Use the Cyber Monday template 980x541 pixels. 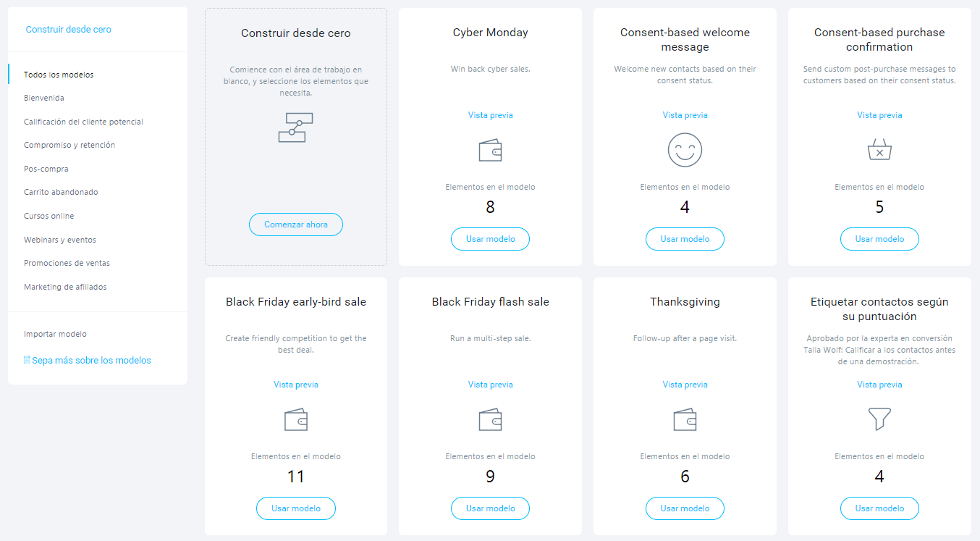[x=490, y=239]
